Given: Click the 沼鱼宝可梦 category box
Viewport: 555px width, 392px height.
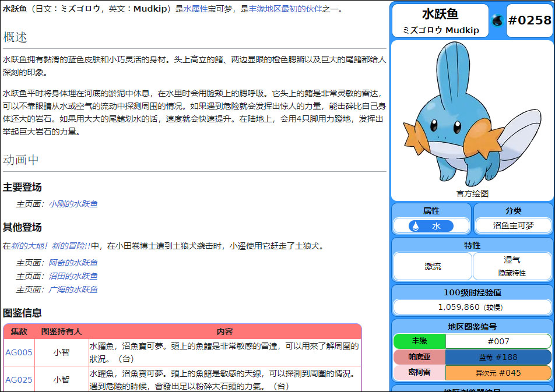Looking at the screenshot, I should (x=513, y=226).
